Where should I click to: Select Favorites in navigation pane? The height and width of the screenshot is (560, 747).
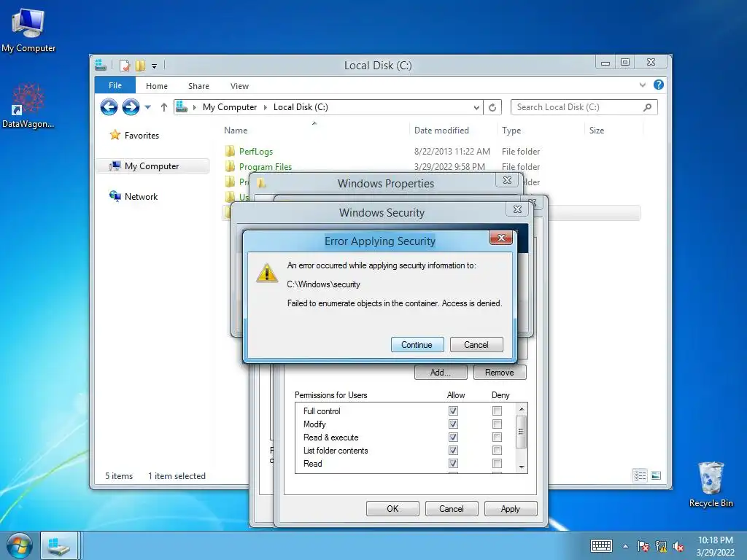(142, 136)
